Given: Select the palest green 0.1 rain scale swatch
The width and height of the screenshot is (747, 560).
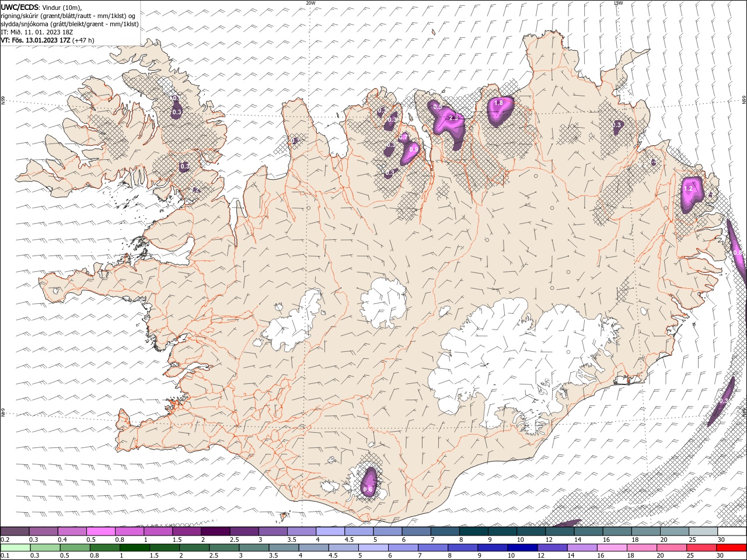Looking at the screenshot, I should (15, 548).
